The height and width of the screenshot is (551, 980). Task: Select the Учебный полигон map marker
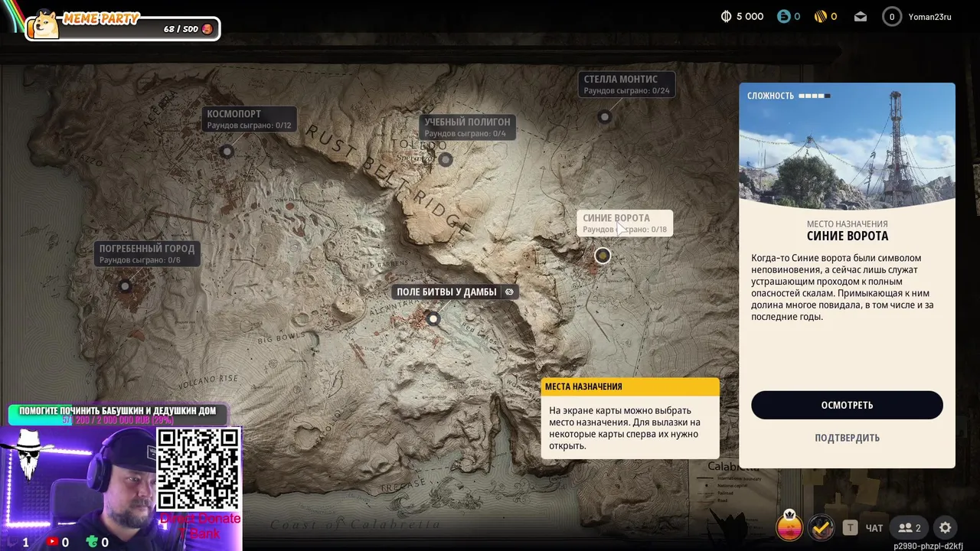point(445,160)
